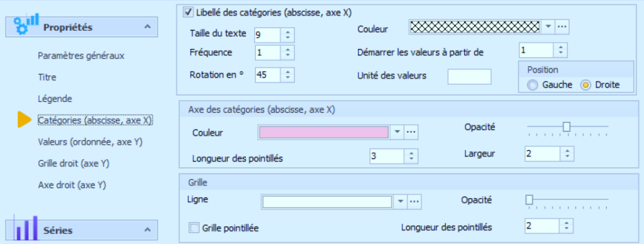Go to Légende settings

point(55,99)
